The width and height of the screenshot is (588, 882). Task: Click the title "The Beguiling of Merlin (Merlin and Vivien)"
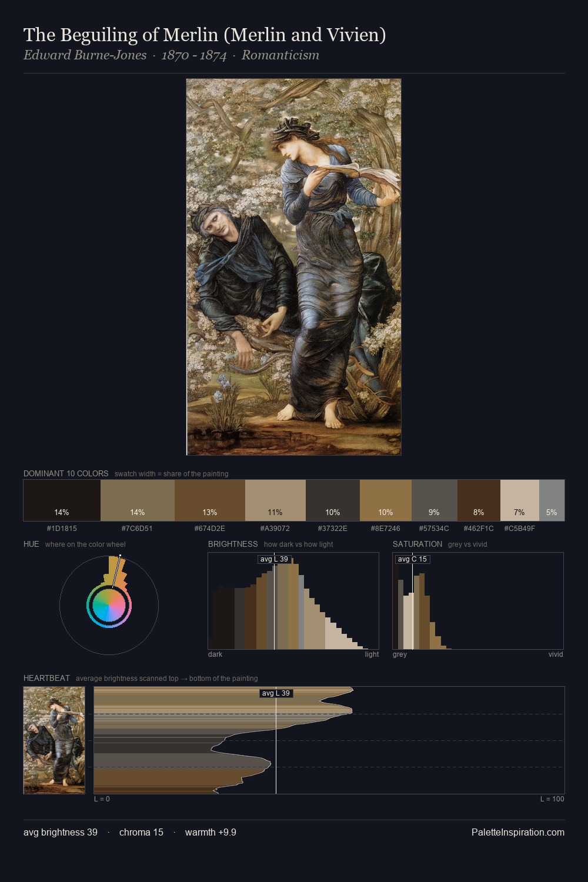click(205, 35)
